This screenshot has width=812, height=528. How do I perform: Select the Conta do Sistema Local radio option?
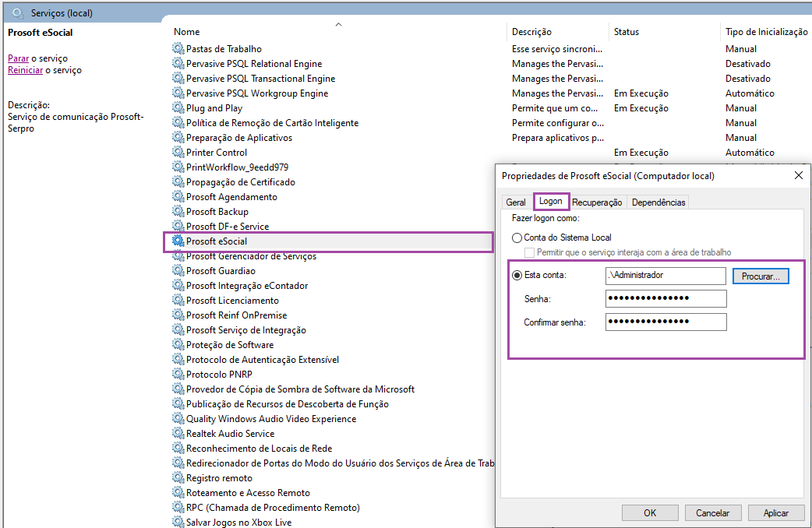click(517, 238)
